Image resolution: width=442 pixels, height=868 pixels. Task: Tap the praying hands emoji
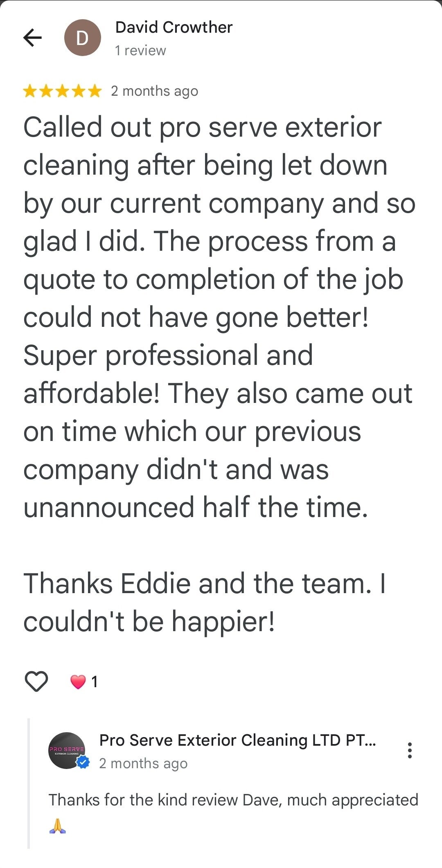coord(57,825)
